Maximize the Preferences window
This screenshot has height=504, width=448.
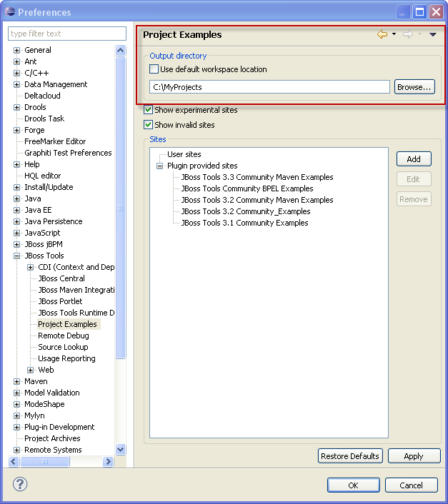[x=419, y=12]
